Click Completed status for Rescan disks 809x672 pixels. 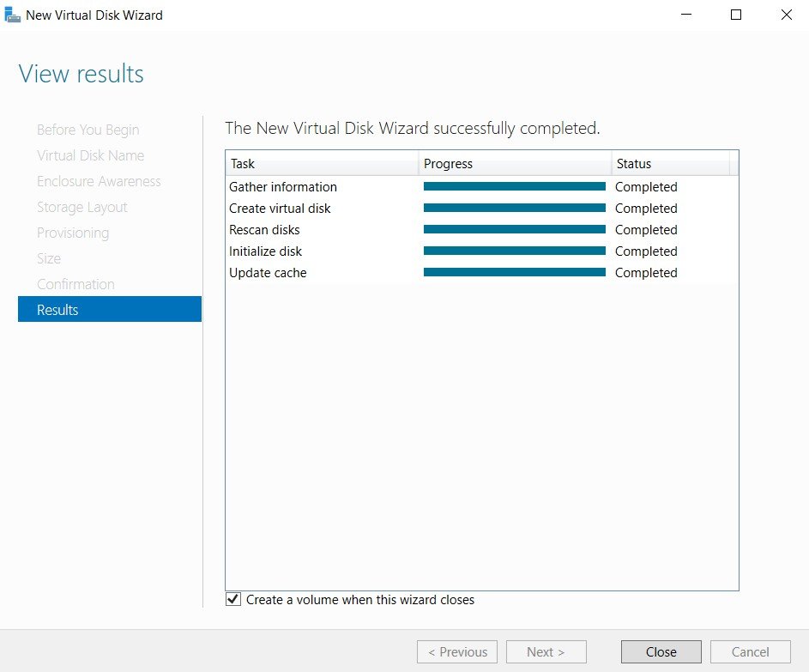[646, 230]
